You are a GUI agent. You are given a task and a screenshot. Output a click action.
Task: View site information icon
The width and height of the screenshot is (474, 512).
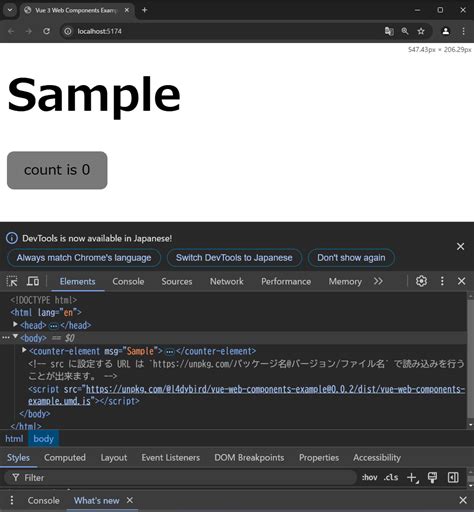pyautogui.click(x=68, y=31)
